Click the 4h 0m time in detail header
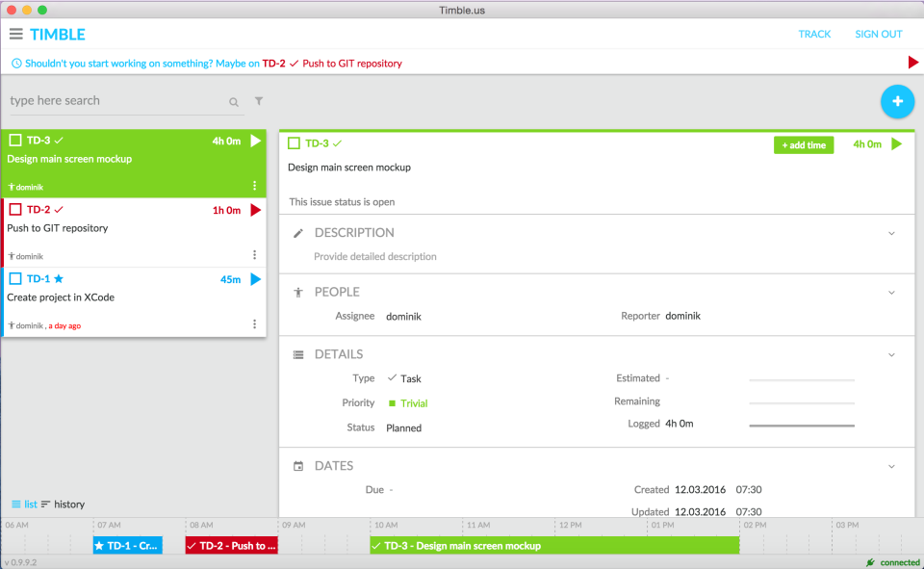The width and height of the screenshot is (924, 569). pos(867,143)
